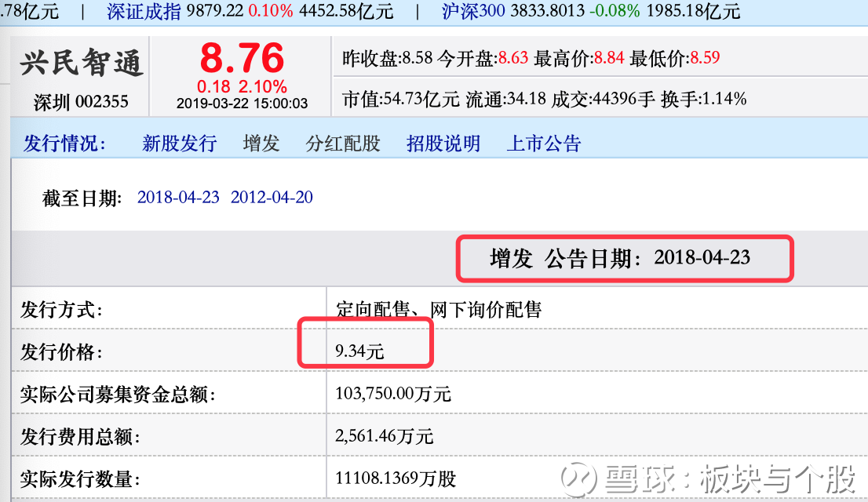Screen dimensions: 868x502
Task: Click the 昨收盘:8.58 value
Action: pos(388,57)
